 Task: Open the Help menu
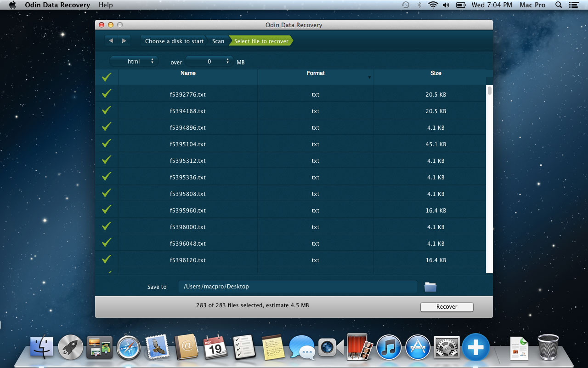tap(106, 5)
